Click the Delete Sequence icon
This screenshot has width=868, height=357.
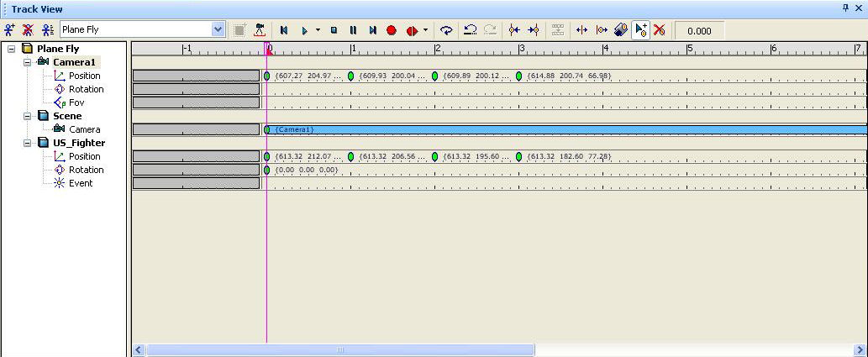pos(28,30)
